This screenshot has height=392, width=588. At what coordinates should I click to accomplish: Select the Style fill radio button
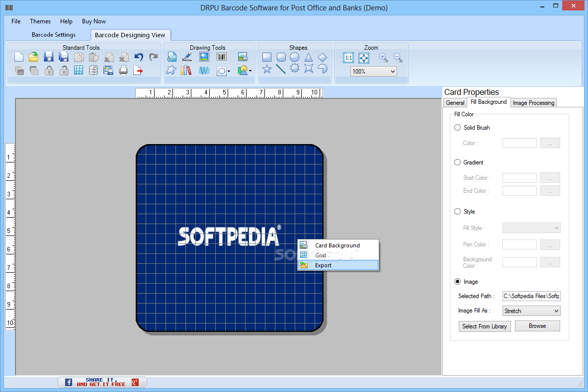click(457, 211)
